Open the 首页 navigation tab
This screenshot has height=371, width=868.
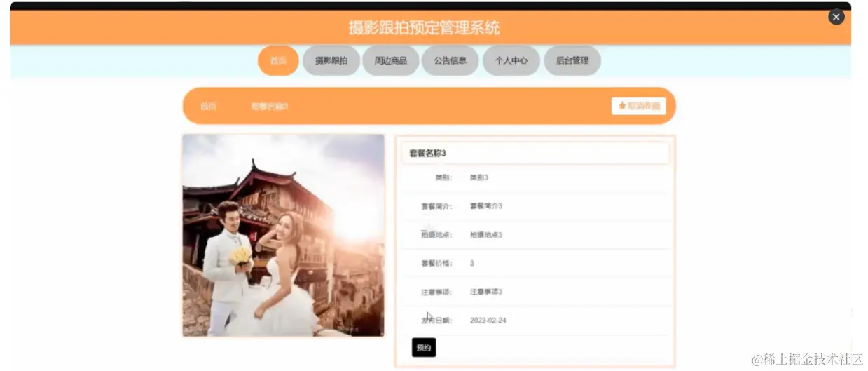click(x=278, y=60)
